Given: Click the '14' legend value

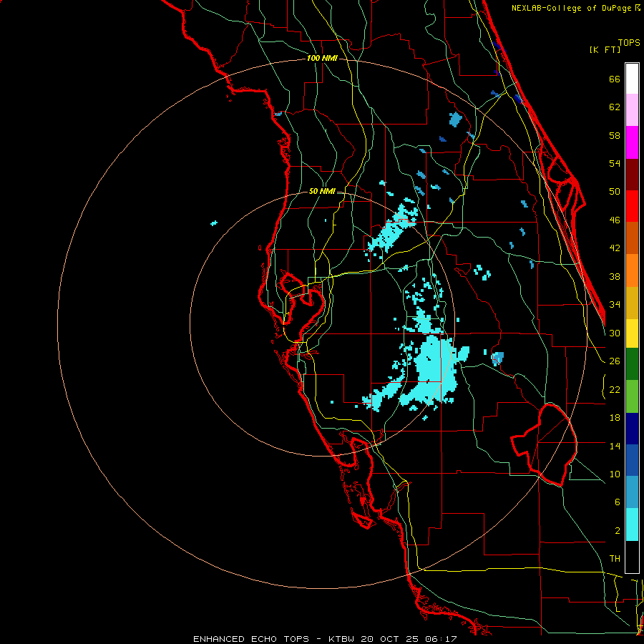Looking at the screenshot, I should coord(615,446).
